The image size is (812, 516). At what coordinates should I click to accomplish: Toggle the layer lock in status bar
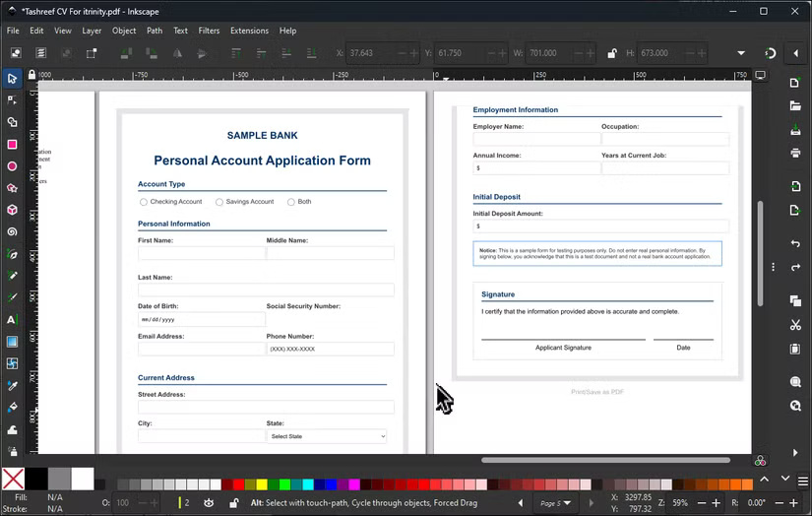pos(233,503)
